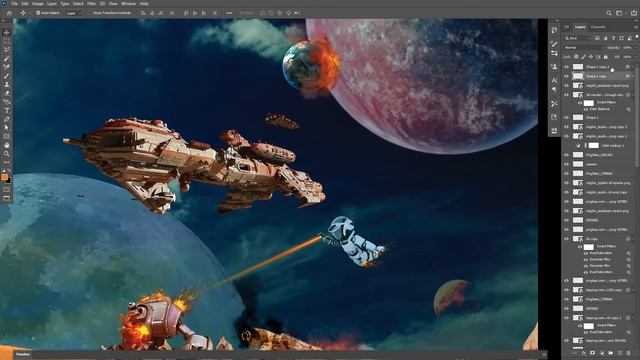Open the scissors icon in the collapsed panel dock
The image size is (640, 360).
[554, 104]
